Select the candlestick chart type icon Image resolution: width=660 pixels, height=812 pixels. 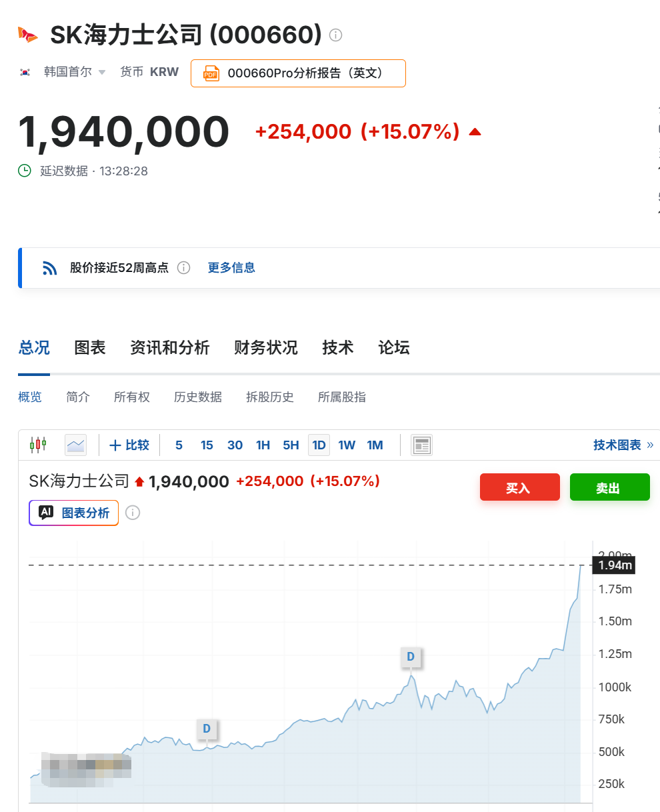[x=38, y=445]
